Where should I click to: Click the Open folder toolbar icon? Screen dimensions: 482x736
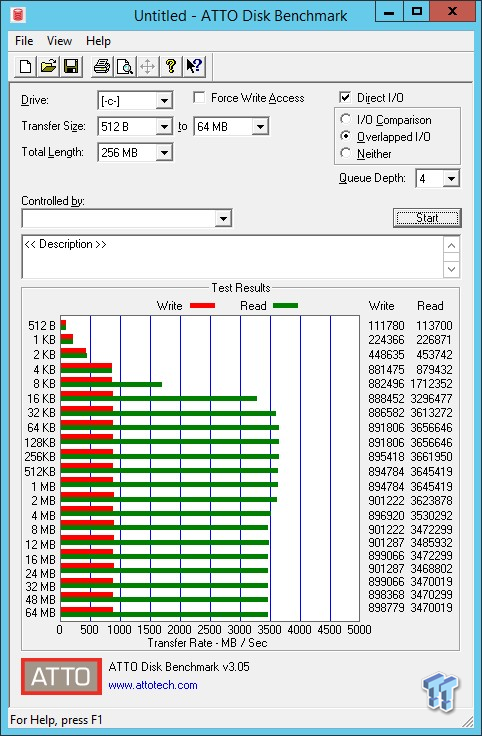tap(48, 66)
